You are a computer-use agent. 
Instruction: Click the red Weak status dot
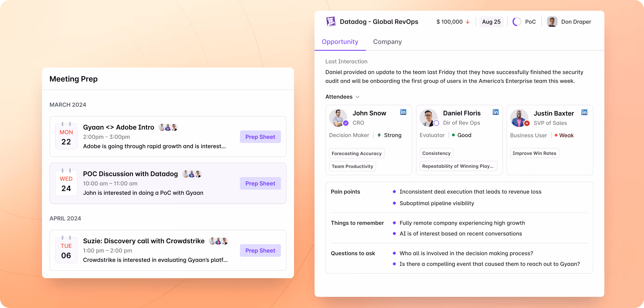pos(556,135)
